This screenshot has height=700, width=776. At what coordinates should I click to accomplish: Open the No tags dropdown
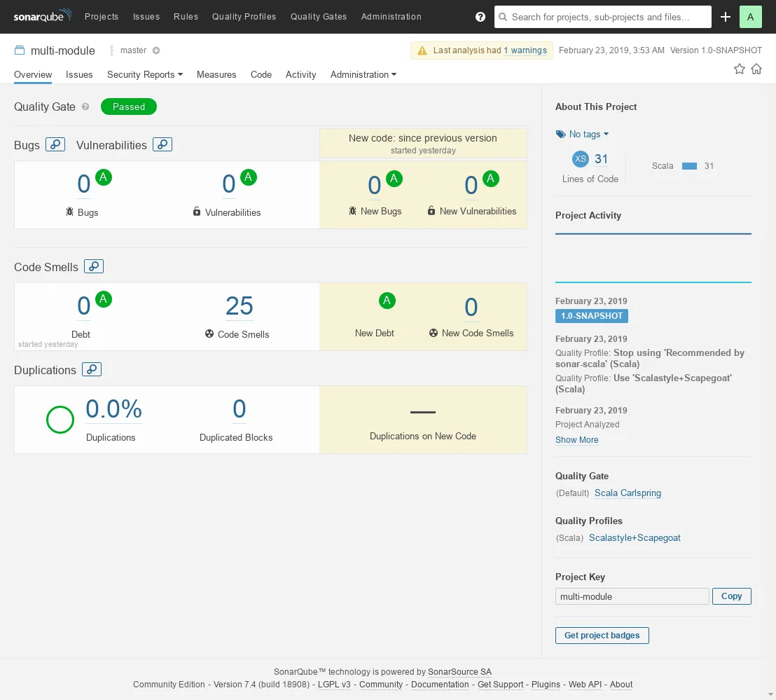pyautogui.click(x=583, y=134)
